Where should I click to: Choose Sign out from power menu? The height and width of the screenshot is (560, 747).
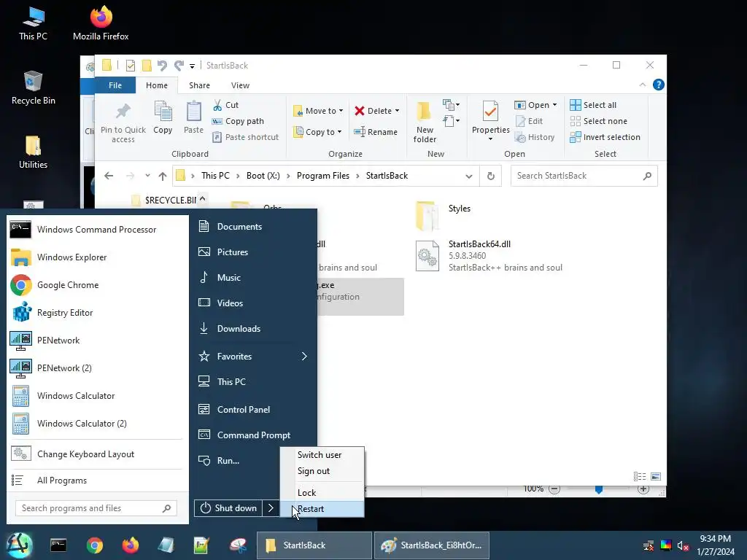click(x=322, y=471)
